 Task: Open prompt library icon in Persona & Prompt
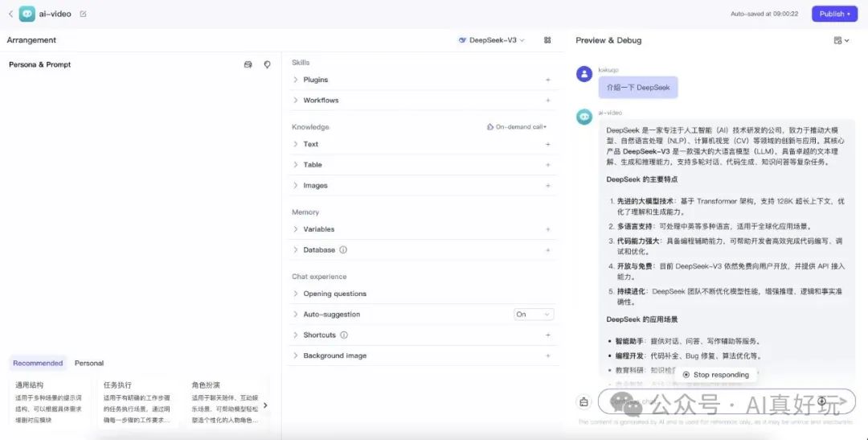[x=248, y=65]
